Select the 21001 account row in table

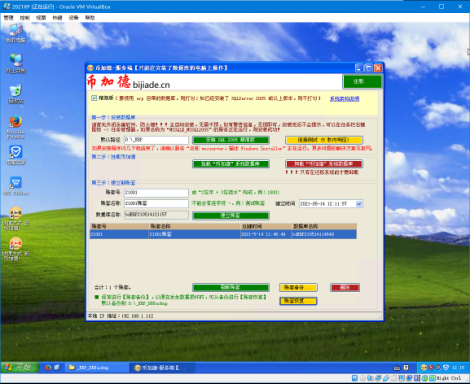[x=223, y=234]
